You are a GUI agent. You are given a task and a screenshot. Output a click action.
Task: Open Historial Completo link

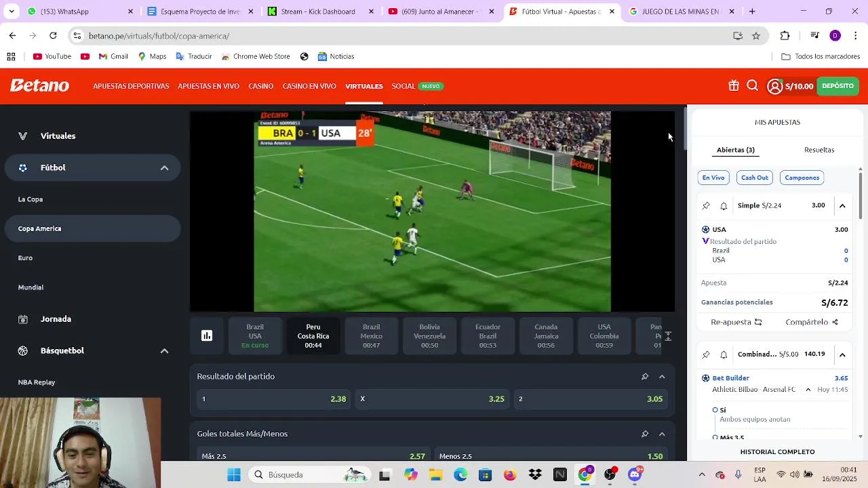(777, 451)
